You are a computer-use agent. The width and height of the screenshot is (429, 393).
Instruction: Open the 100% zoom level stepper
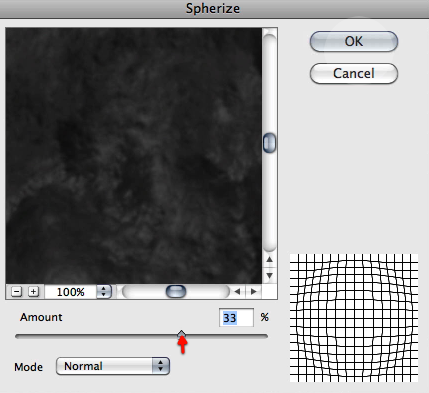(x=104, y=292)
